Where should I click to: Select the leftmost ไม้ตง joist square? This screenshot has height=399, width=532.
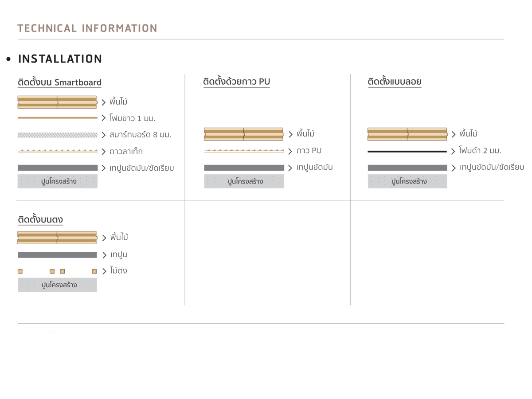coord(20,271)
